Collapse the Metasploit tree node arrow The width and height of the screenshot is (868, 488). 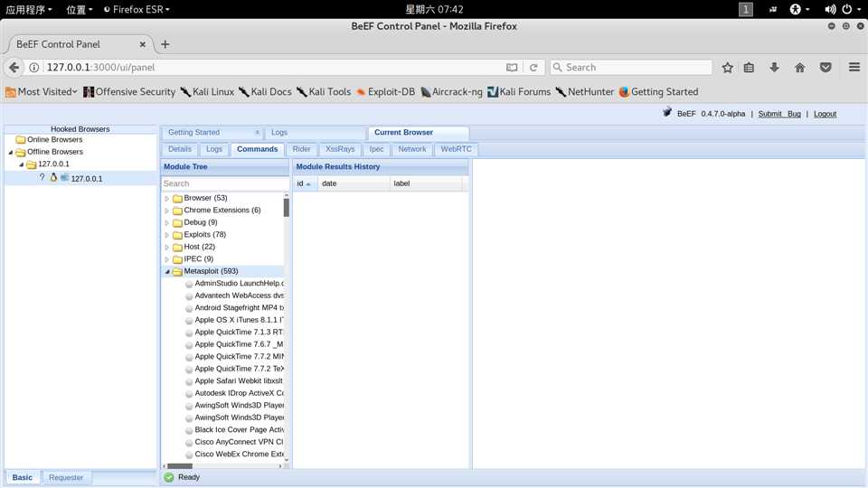click(x=166, y=271)
